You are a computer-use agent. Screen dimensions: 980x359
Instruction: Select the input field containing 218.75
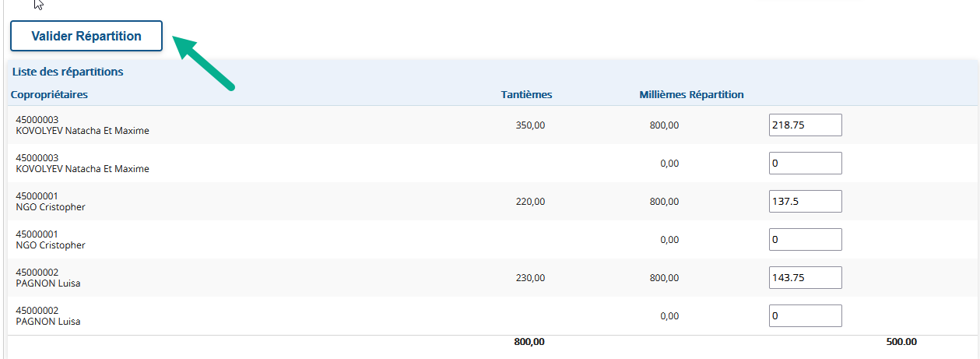point(806,125)
